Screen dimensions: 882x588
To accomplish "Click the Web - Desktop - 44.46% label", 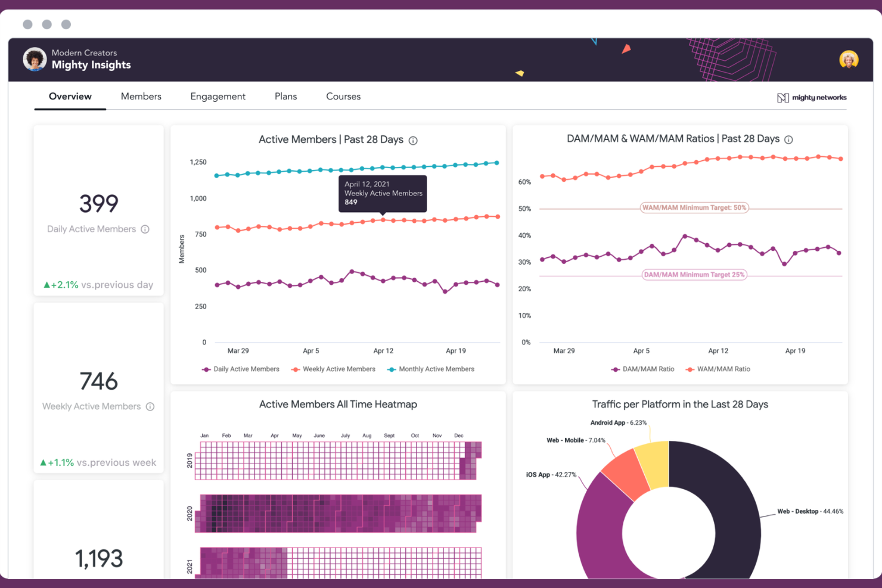I will 810,512.
